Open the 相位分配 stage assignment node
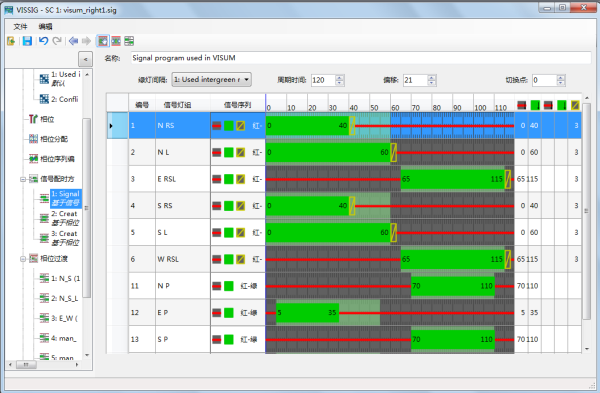The image size is (600, 393). coord(48,139)
